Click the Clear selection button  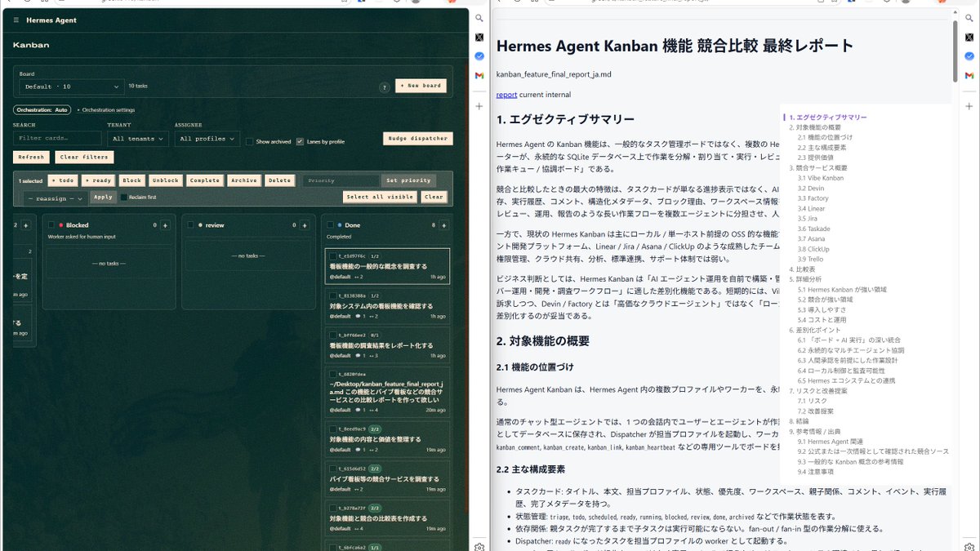click(x=434, y=197)
